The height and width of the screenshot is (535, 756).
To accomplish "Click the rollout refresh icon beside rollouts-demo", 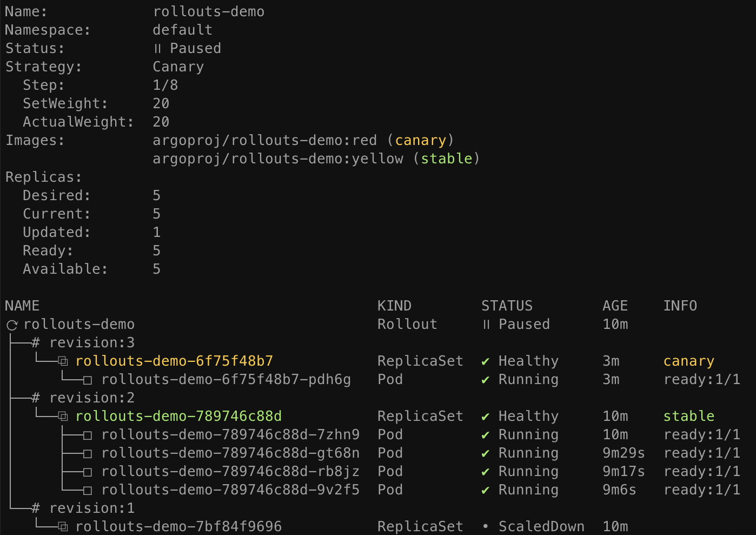I will 12,325.
